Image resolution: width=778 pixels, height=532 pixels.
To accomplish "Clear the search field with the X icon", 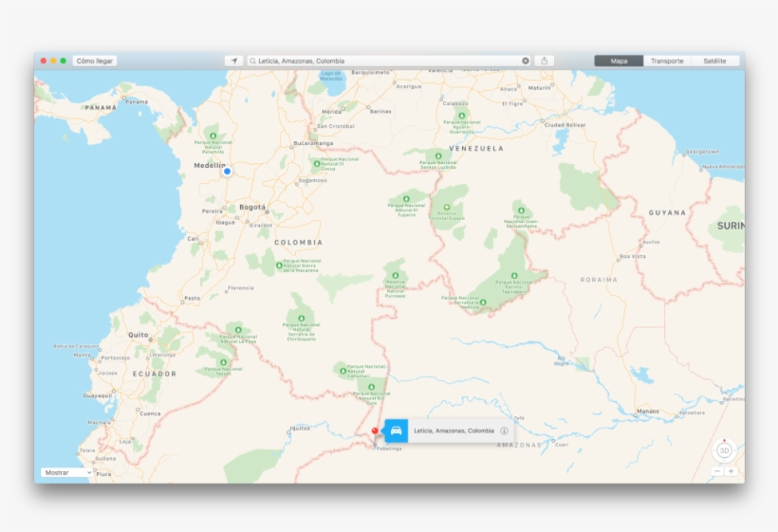I will [526, 61].
